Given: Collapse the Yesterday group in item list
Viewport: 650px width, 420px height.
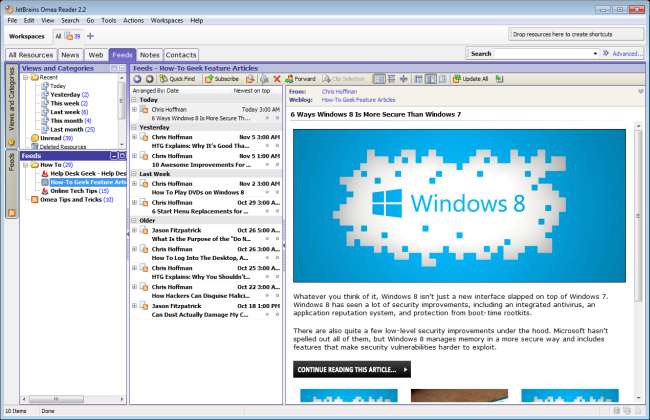Looking at the screenshot, I should [x=134, y=128].
